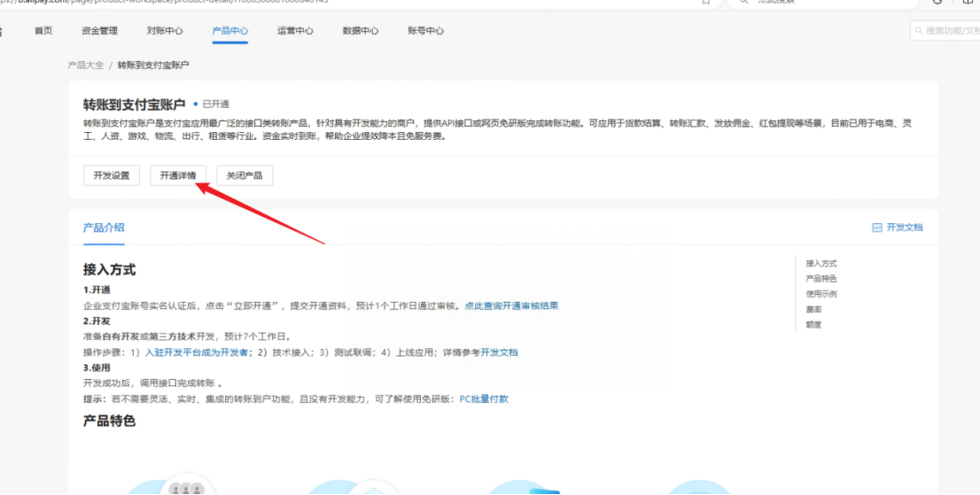The image size is (980, 495).
Task: Open the inline 开发文档 link after 详情参考
Action: click(x=500, y=352)
